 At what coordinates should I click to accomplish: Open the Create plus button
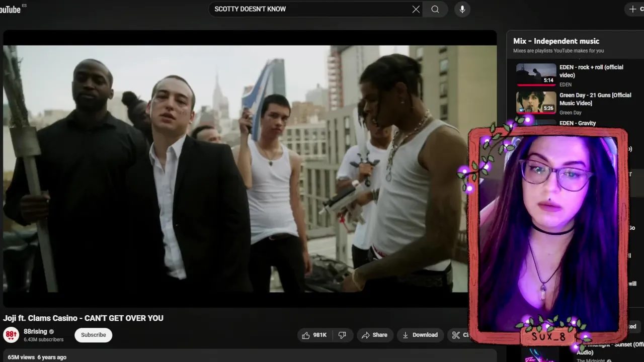pyautogui.click(x=634, y=9)
